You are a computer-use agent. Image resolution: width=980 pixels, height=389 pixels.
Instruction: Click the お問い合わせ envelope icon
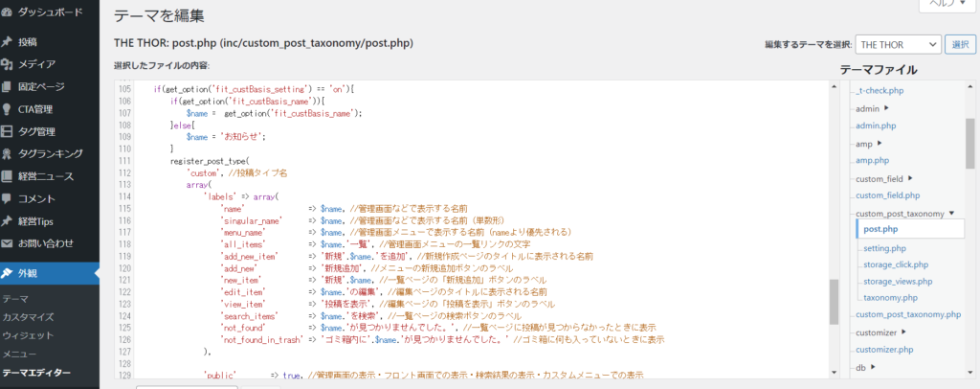pyautogui.click(x=8, y=242)
